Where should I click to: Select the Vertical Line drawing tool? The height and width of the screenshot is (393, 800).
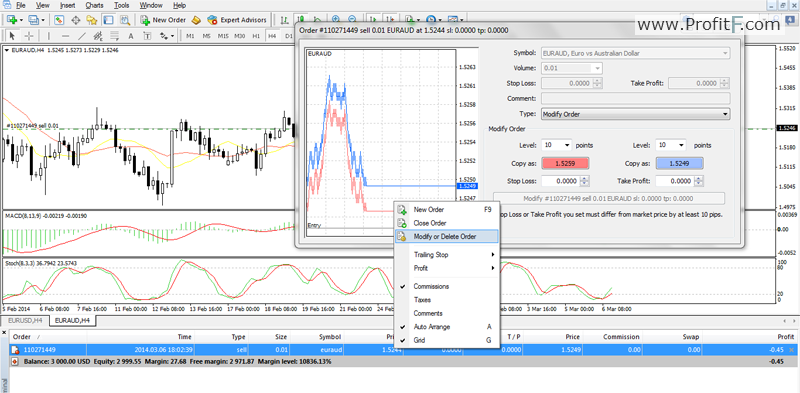click(48, 36)
